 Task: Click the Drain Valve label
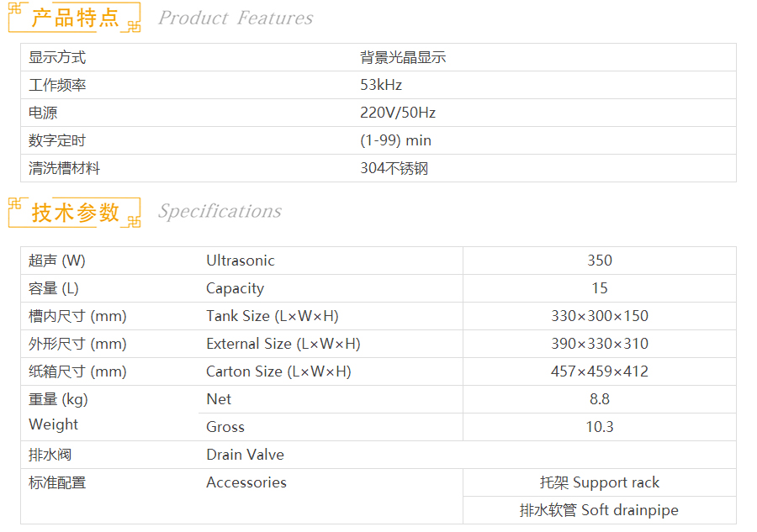point(245,455)
